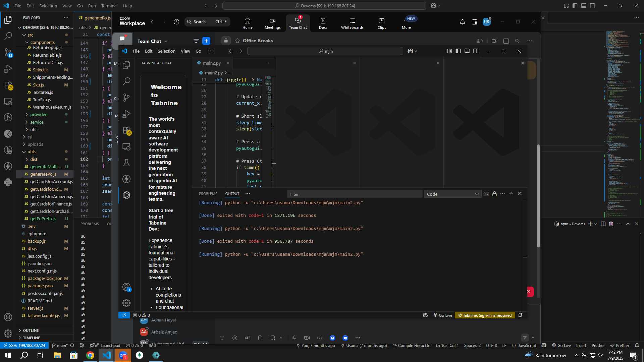The image size is (644, 362).
Task: Open Testing flask icon in inner VS Code
Action: 126,163
